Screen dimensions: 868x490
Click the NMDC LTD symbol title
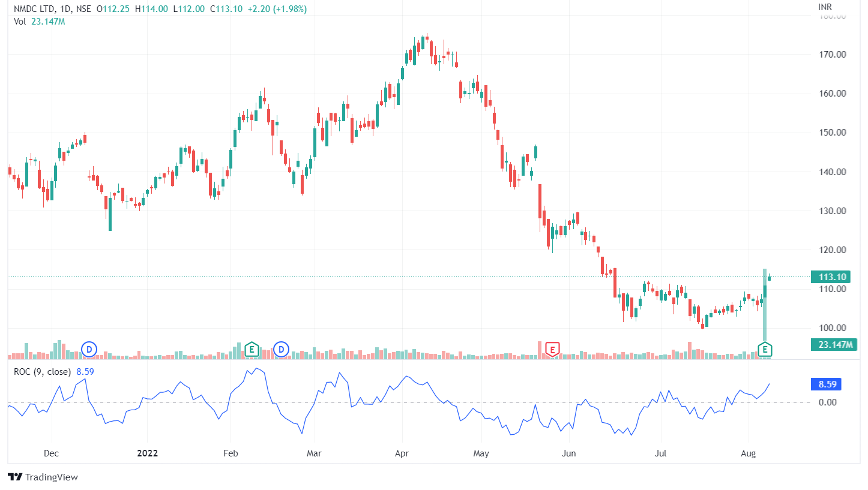click(35, 9)
